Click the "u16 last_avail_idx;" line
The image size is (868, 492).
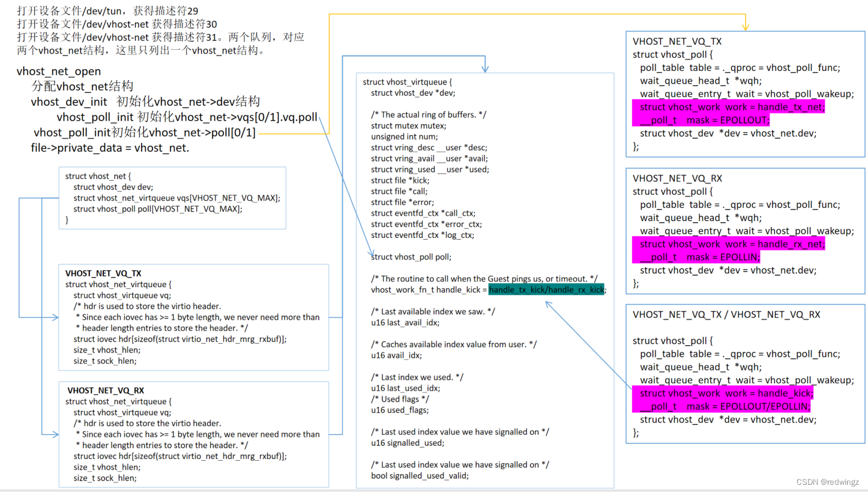pos(405,322)
